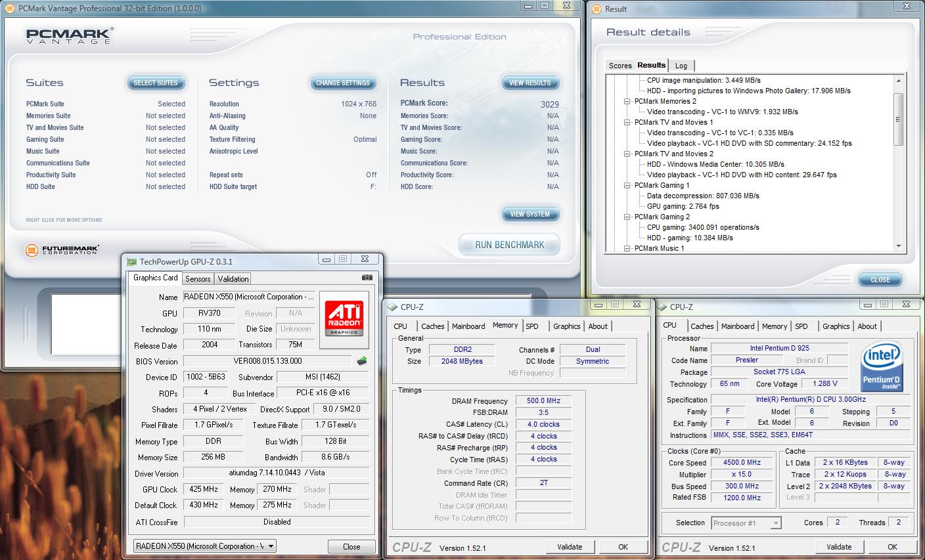925x560 pixels.
Task: Select the Graphics Card tab in GPU-Z
Action: (x=156, y=278)
